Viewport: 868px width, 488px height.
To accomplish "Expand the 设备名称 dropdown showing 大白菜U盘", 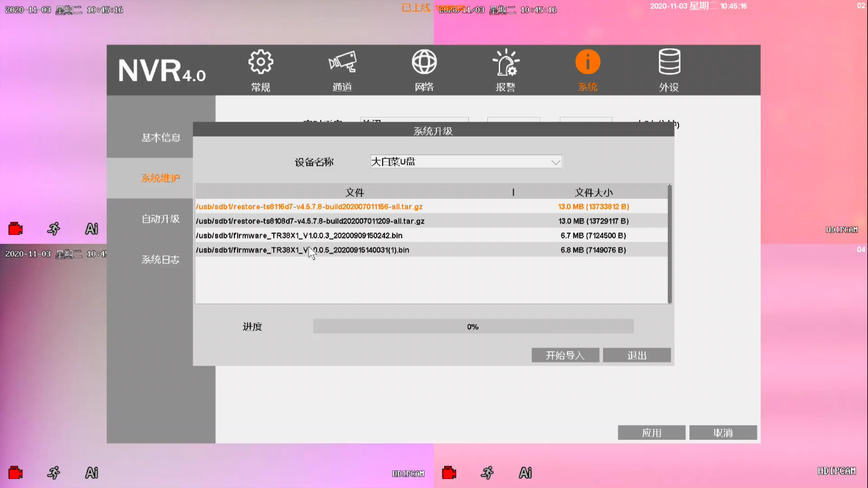I will [x=466, y=161].
